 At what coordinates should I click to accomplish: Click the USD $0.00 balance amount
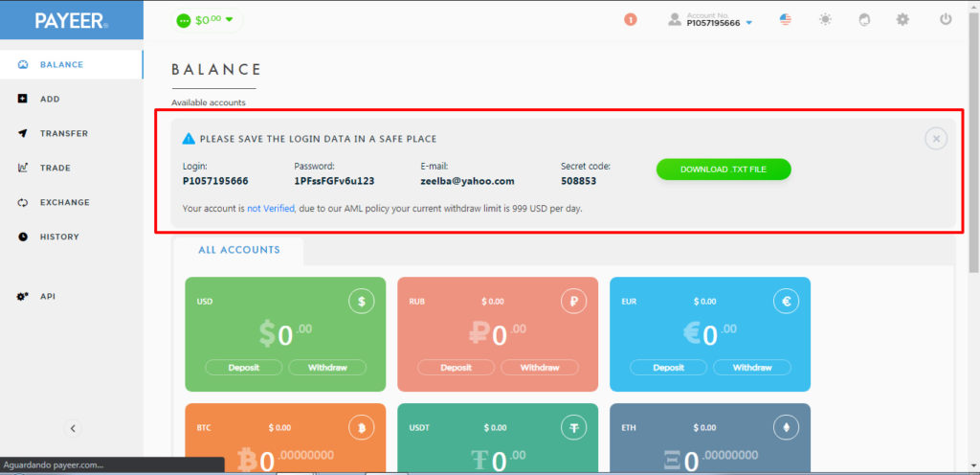(x=285, y=335)
